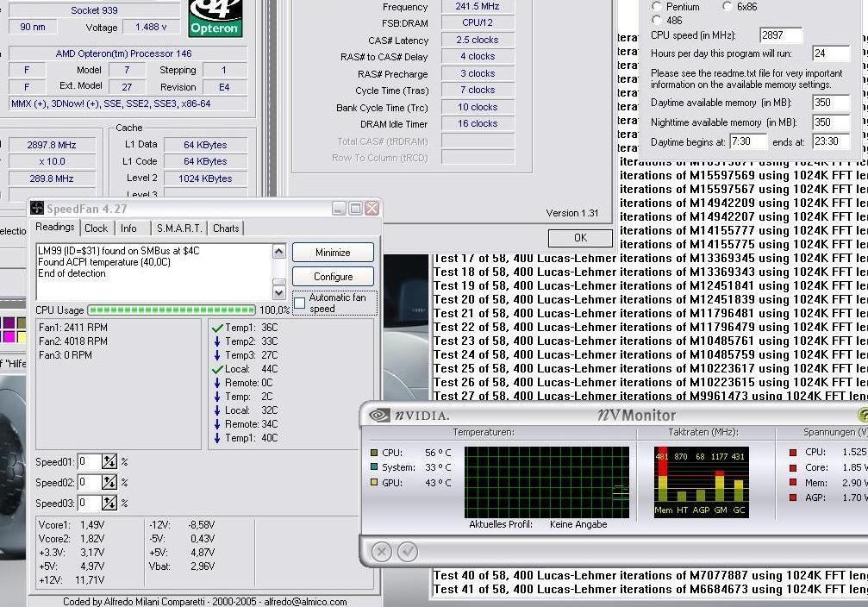Viewport: 868px width, 607px height.
Task: Open the Info tab in SpeedFan
Action: pos(128,228)
